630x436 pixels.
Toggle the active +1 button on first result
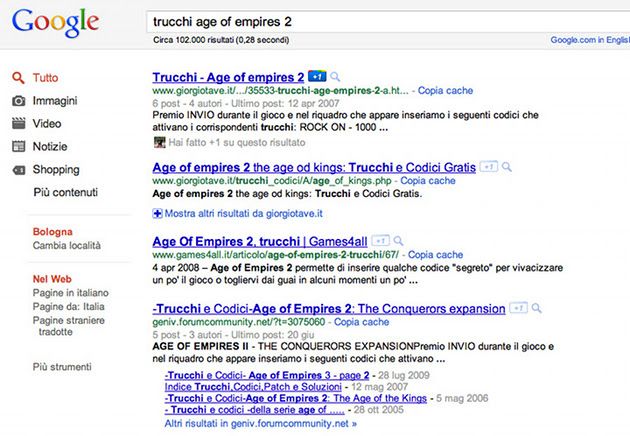click(317, 76)
